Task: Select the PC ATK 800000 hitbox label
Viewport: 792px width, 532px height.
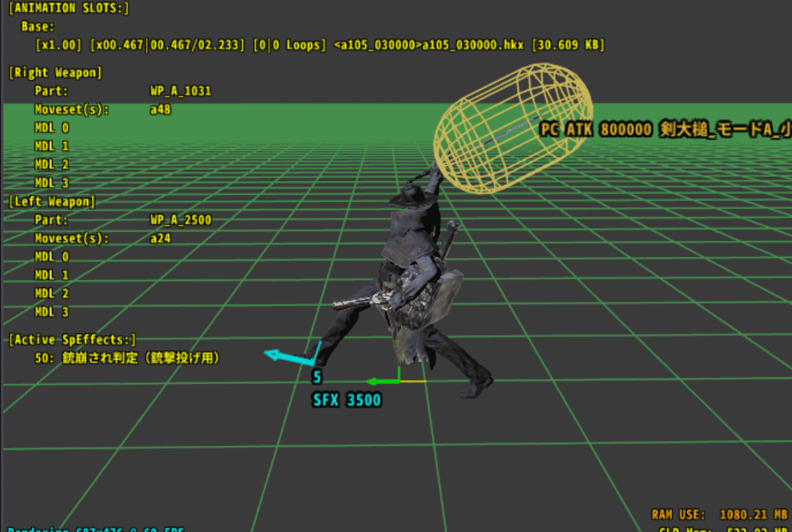Action: coord(666,130)
